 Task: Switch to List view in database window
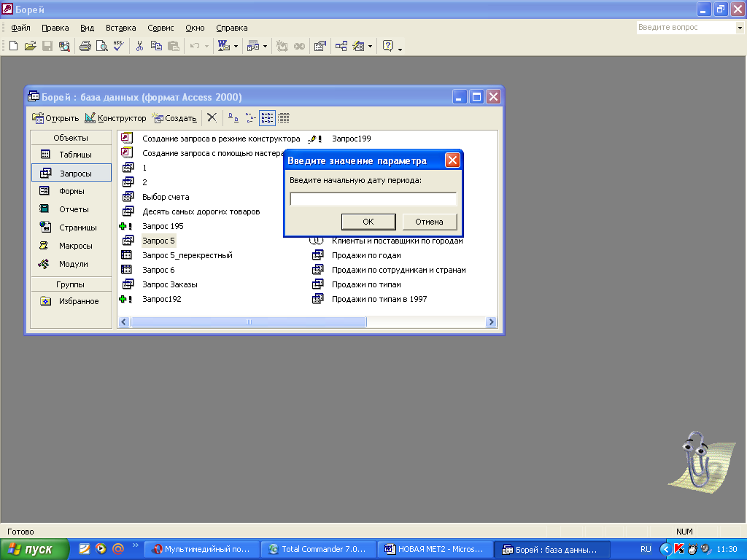coord(267,117)
